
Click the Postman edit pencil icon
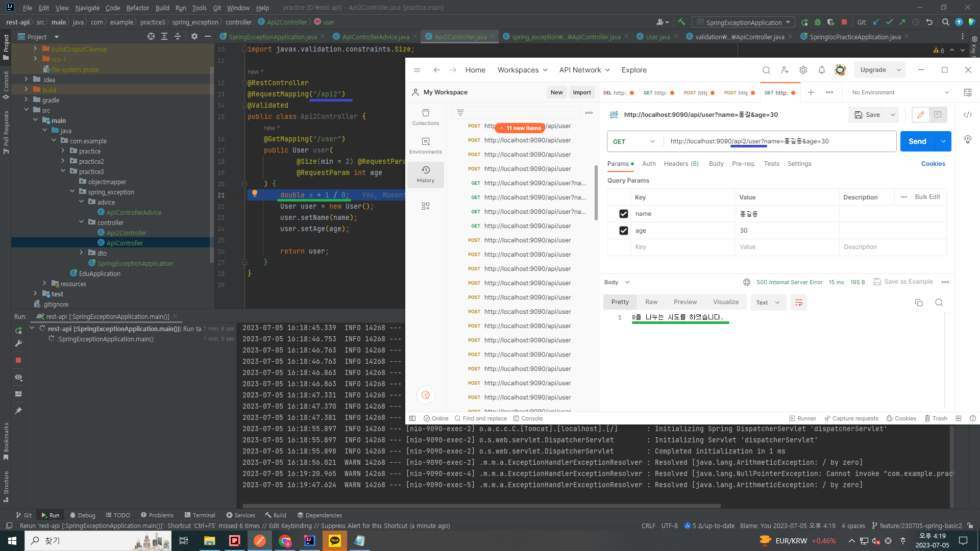[921, 115]
